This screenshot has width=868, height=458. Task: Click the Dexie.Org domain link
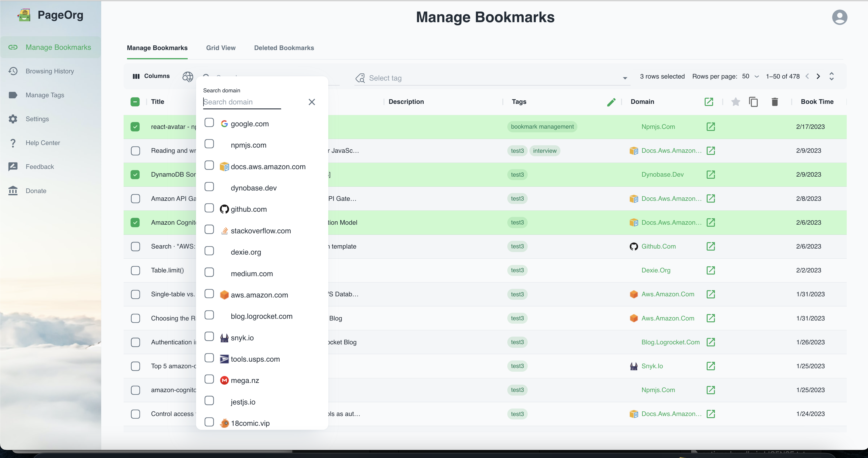[656, 270]
